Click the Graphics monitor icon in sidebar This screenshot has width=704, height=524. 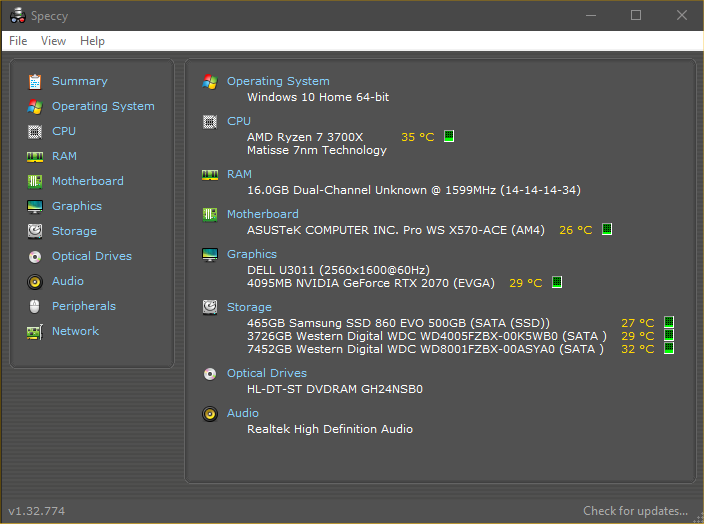pyautogui.click(x=35, y=207)
